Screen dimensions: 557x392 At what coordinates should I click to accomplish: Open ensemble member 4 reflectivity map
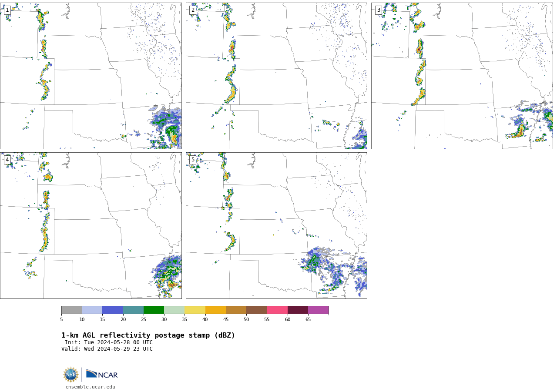click(x=91, y=225)
